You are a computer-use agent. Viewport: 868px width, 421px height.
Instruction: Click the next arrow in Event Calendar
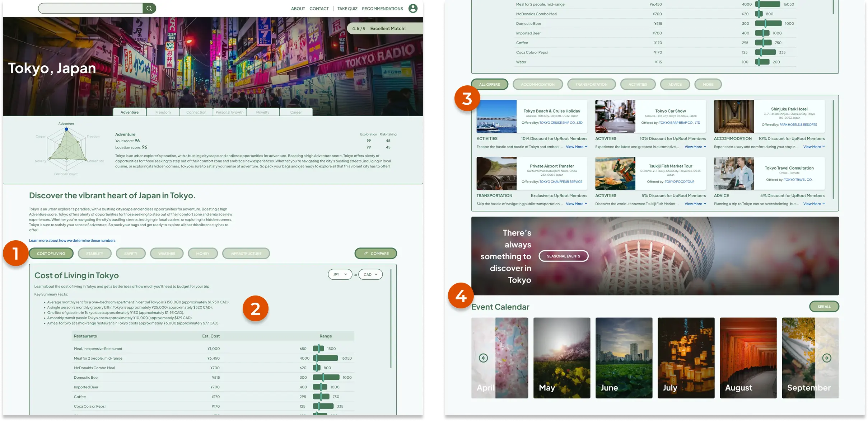(826, 358)
